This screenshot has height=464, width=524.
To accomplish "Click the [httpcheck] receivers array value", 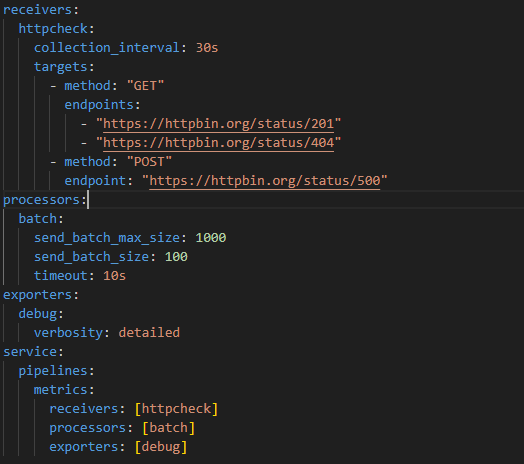I will point(176,409).
